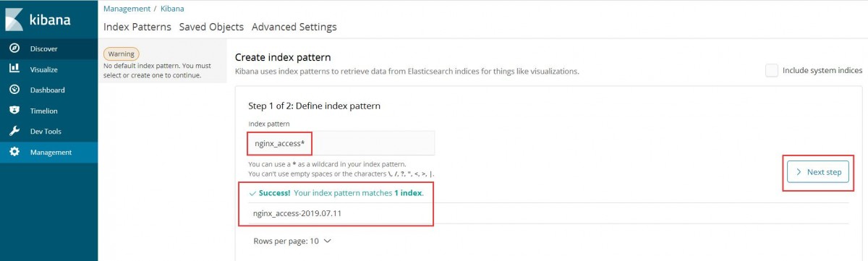The height and width of the screenshot is (261, 868).
Task: Follow the Management breadcrumb link
Action: point(127,9)
